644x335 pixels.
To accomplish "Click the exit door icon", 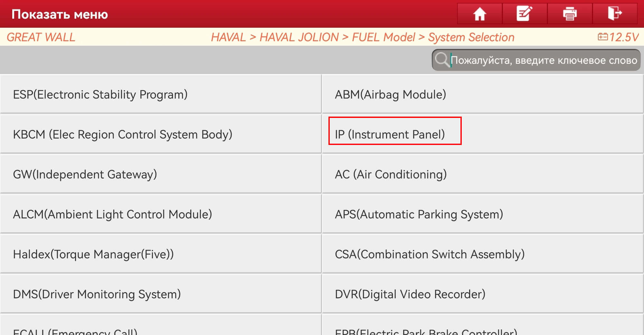I will (x=615, y=14).
